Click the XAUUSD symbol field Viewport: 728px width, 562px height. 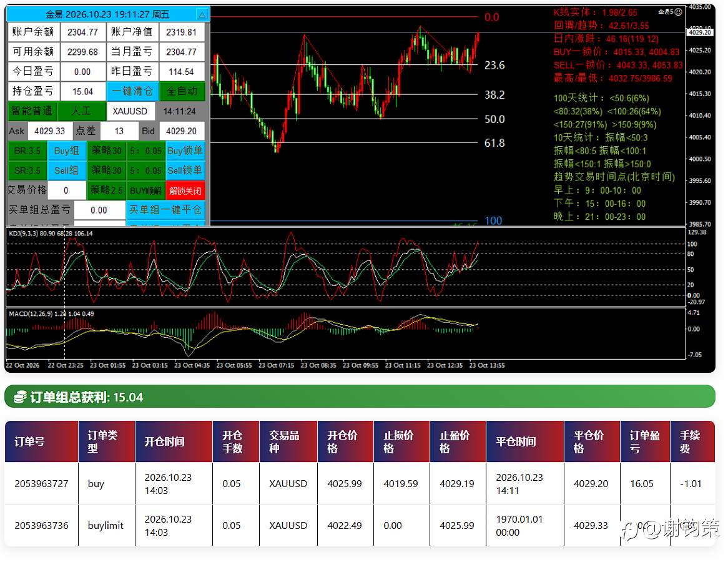[x=130, y=111]
